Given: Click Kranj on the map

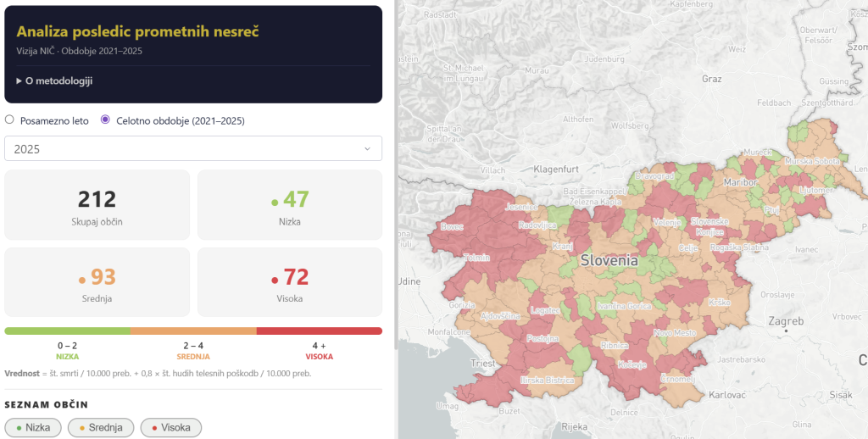Looking at the screenshot, I should [562, 247].
